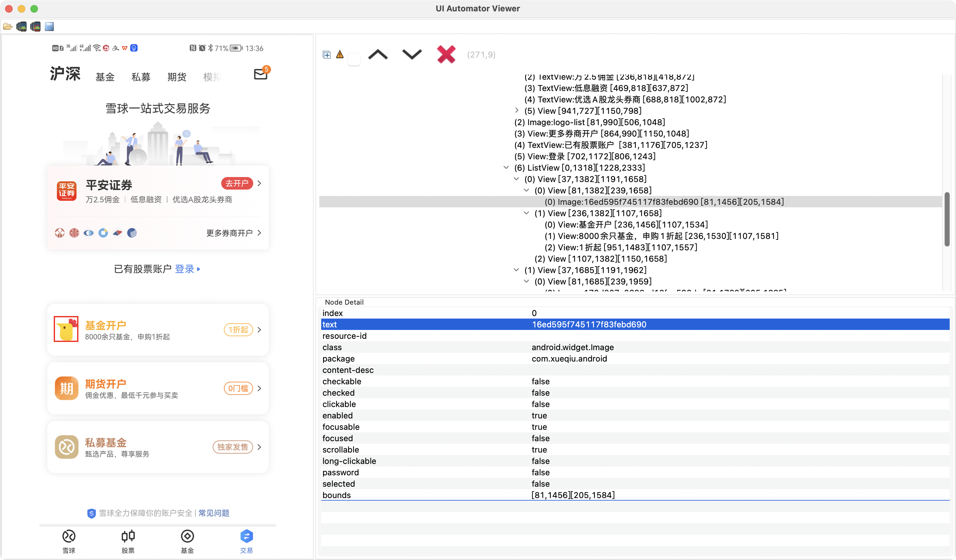Click Device Screenshot (uiautomator dump) icon

tap(21, 27)
